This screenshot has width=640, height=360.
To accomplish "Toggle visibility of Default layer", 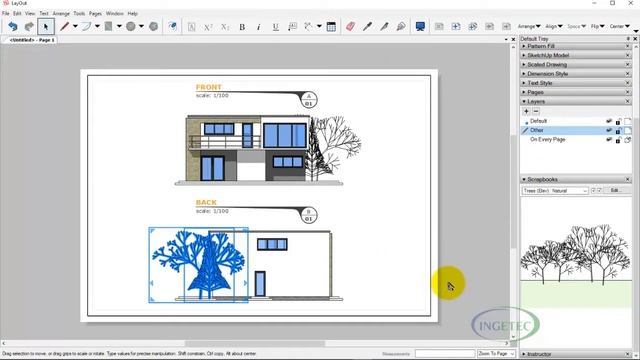I will click(609, 121).
